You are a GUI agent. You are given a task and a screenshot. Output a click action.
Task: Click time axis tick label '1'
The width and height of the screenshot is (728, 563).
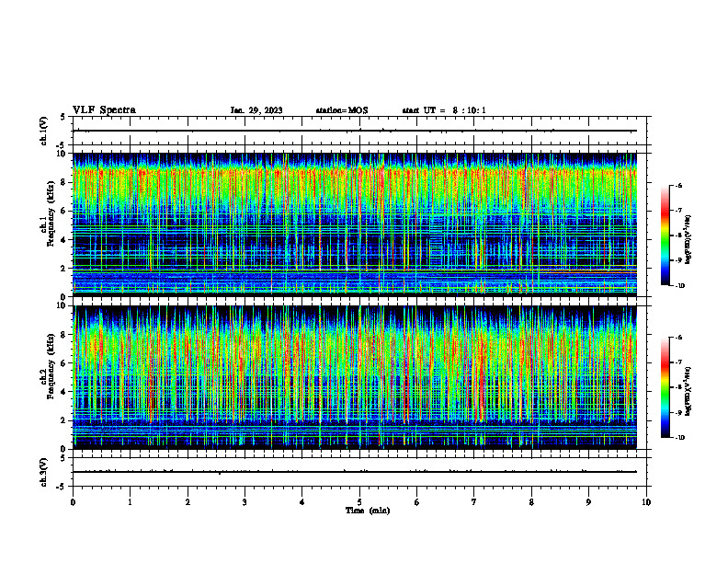click(130, 502)
